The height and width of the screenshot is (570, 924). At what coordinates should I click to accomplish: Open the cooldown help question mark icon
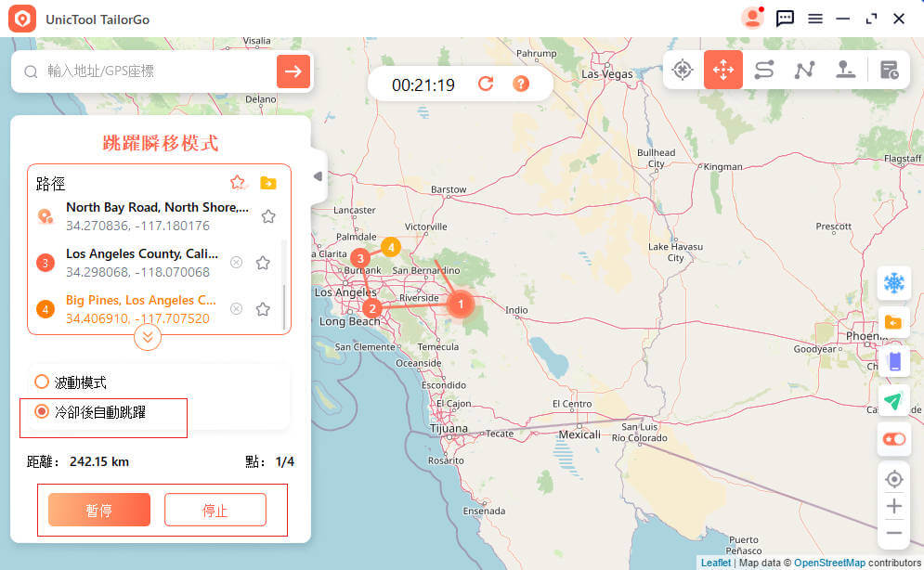point(521,84)
